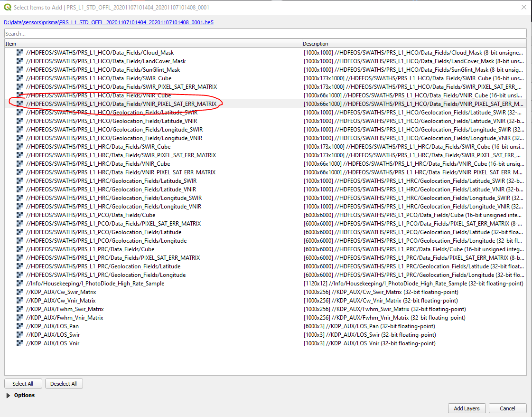Click the Add Layers button
Screen dimensions: 532x417
tap(467, 408)
